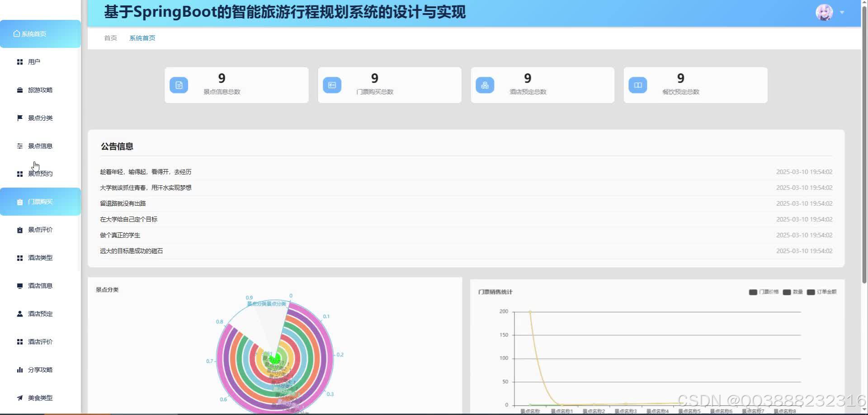
Task: Click the user profile avatar image
Action: point(825,12)
